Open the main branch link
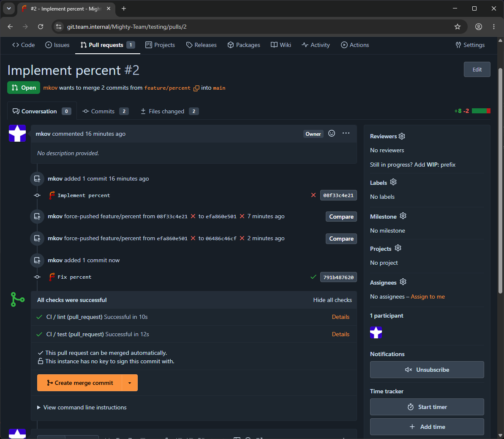Image resolution: width=504 pixels, height=439 pixels. pyautogui.click(x=219, y=88)
